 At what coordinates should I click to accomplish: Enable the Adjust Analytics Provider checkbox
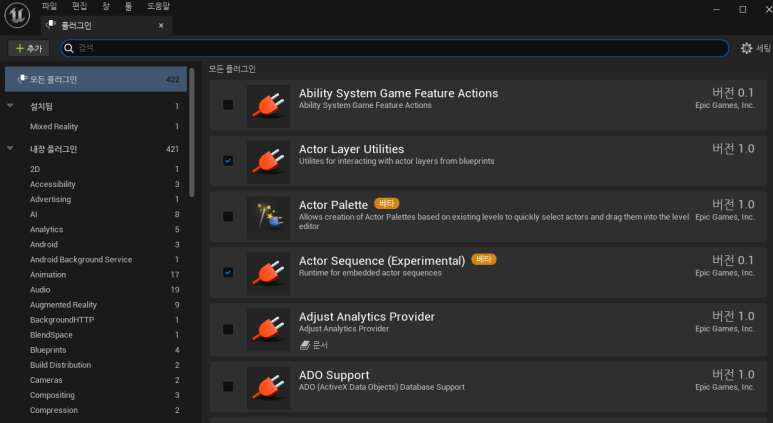pos(228,329)
